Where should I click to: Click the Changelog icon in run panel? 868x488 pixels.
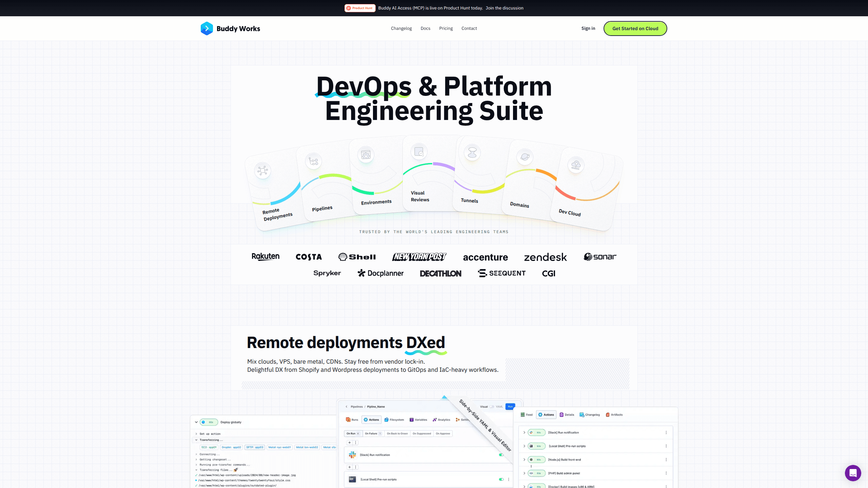tap(582, 415)
